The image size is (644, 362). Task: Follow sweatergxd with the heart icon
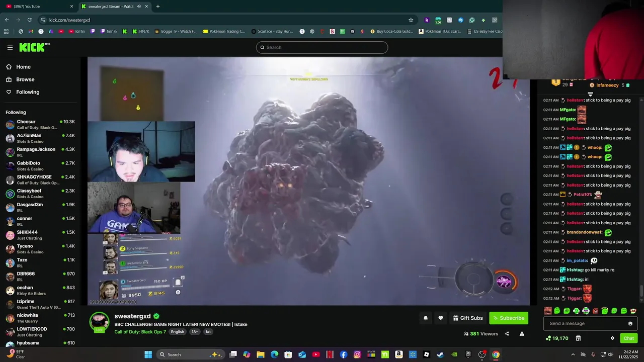click(441, 318)
